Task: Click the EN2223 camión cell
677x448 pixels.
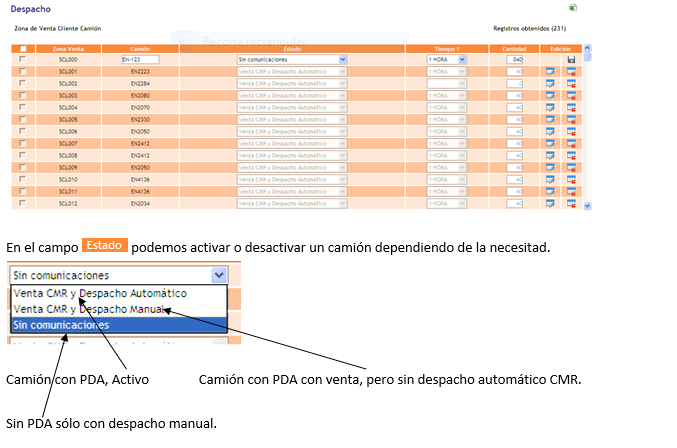Action: point(140,72)
